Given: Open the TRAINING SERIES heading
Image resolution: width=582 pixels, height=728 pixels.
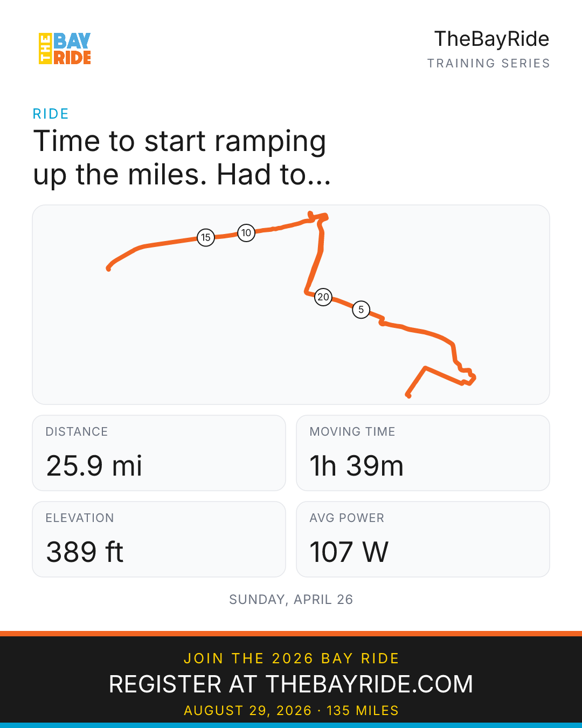Looking at the screenshot, I should pos(488,63).
